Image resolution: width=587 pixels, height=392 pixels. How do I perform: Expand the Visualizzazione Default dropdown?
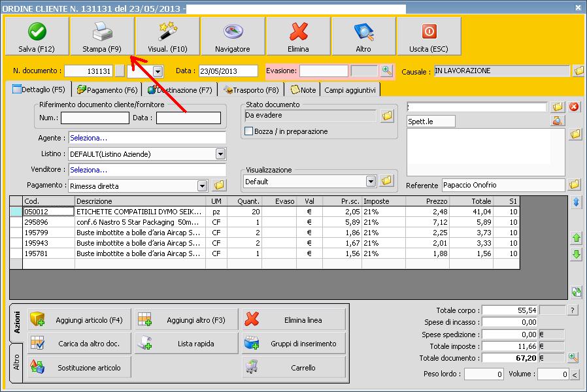371,182
